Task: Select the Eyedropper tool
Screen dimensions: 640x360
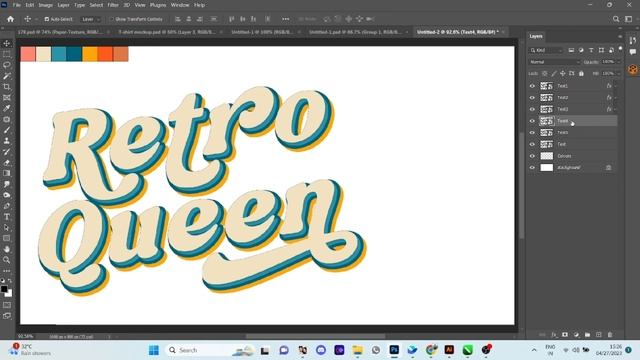Action: pos(7,109)
